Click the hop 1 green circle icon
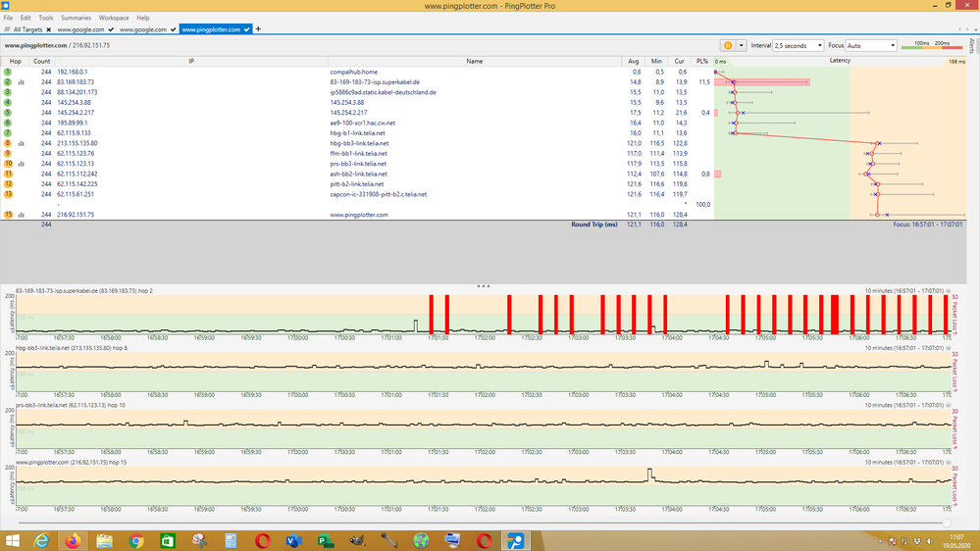 [8, 72]
